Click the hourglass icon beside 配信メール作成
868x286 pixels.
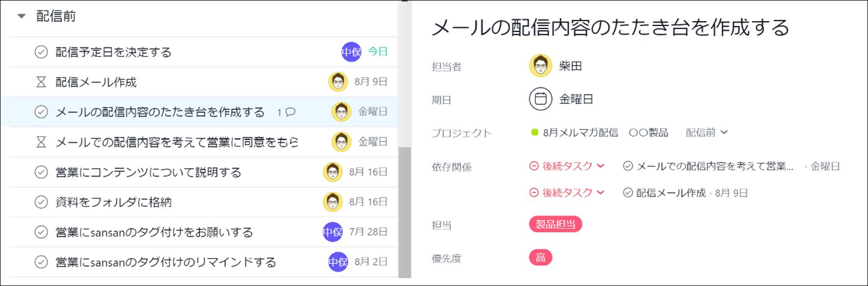click(x=41, y=82)
